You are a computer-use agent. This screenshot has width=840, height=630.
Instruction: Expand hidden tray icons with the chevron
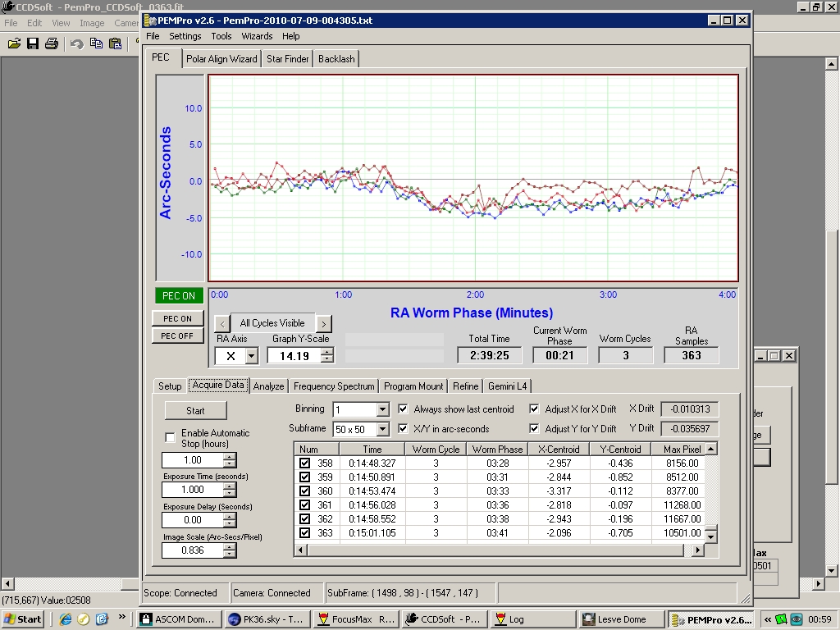pyautogui.click(x=767, y=619)
